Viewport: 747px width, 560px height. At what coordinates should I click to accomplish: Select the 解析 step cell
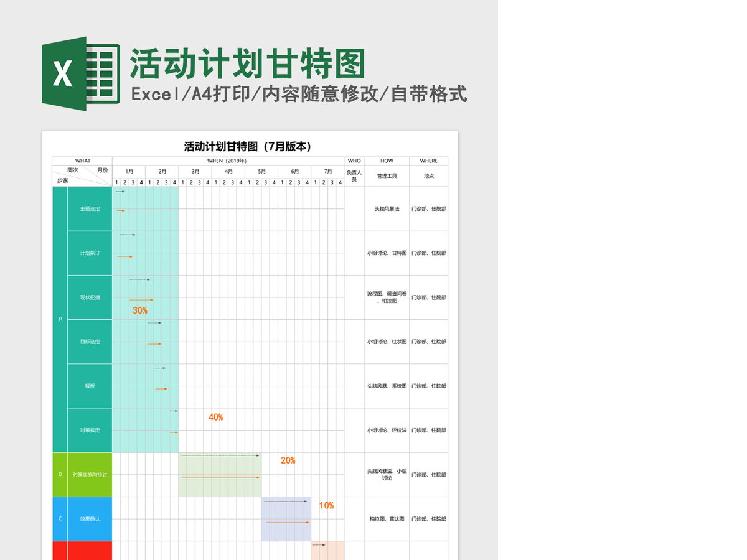coord(90,386)
